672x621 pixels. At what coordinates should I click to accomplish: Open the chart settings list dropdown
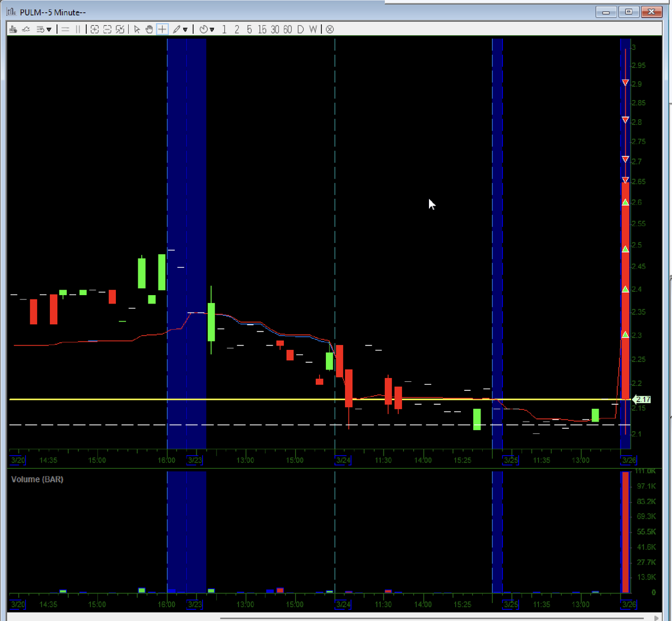tap(44, 29)
